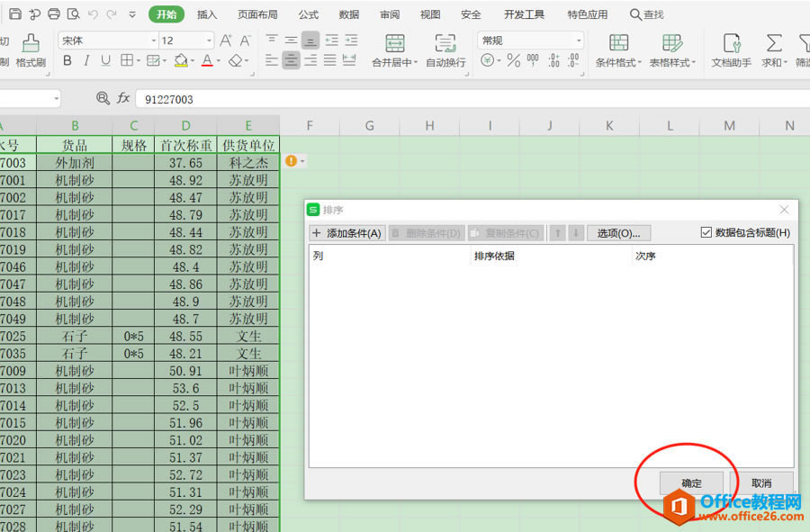The height and width of the screenshot is (532, 810).
Task: Open the font name dropdown (宋体)
Action: 153,41
